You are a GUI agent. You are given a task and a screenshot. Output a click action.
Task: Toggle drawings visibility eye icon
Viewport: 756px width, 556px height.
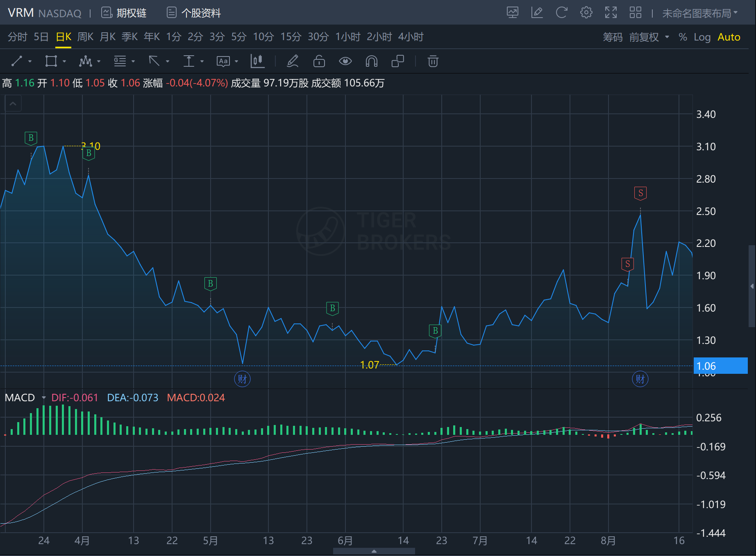345,61
